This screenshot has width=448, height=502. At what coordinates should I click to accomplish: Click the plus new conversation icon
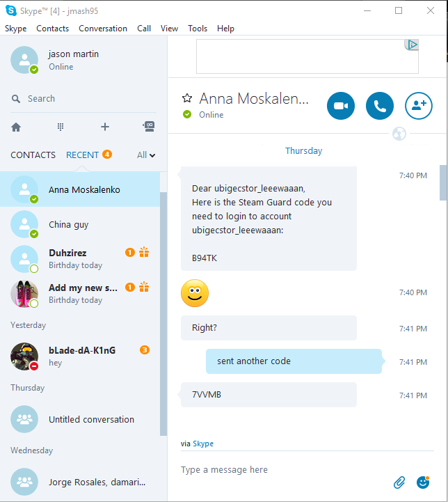click(x=105, y=127)
